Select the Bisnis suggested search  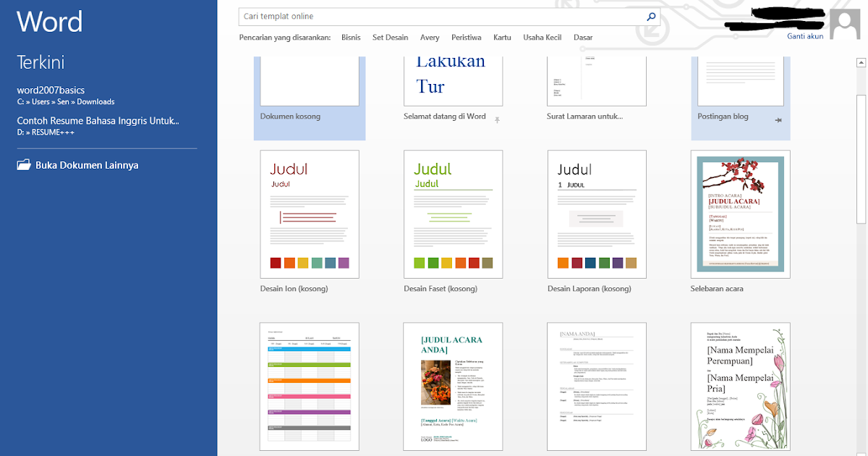coord(351,38)
